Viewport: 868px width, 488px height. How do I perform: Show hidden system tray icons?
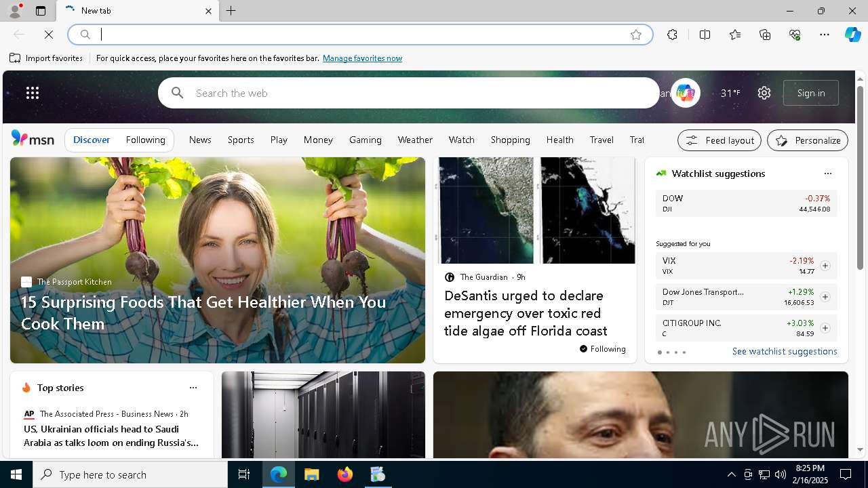coord(731,474)
